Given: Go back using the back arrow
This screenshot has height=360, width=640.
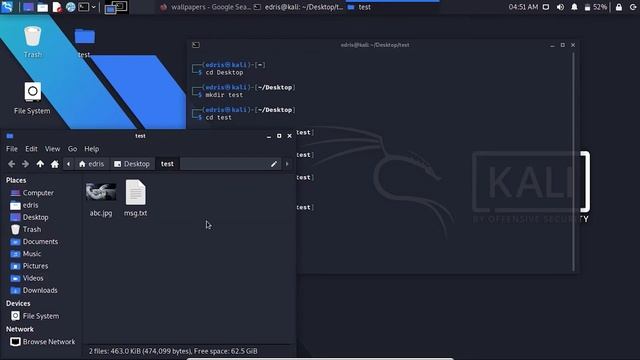Looking at the screenshot, I should (x=11, y=164).
